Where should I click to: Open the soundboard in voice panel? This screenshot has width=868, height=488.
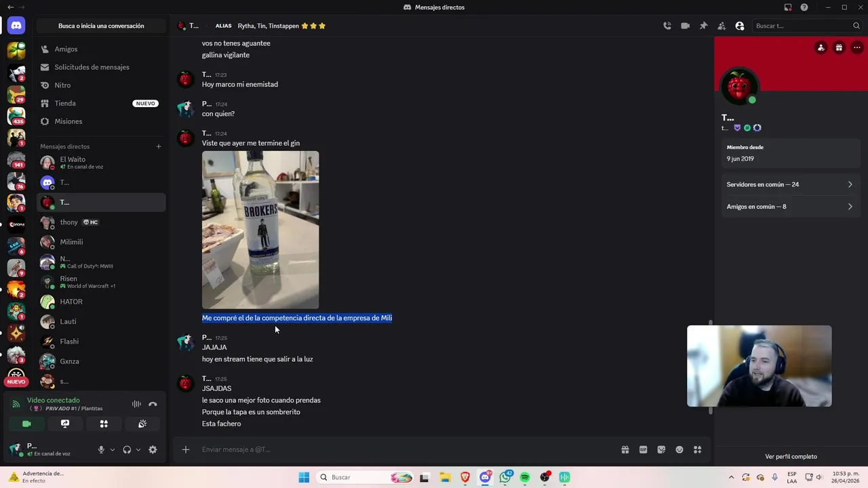click(142, 424)
